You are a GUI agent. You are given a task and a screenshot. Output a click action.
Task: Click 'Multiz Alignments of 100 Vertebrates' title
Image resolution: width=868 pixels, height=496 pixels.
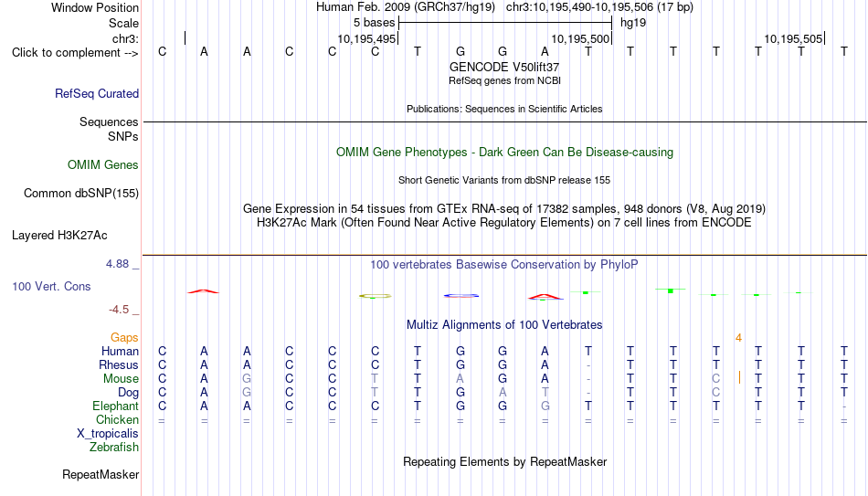[504, 325]
